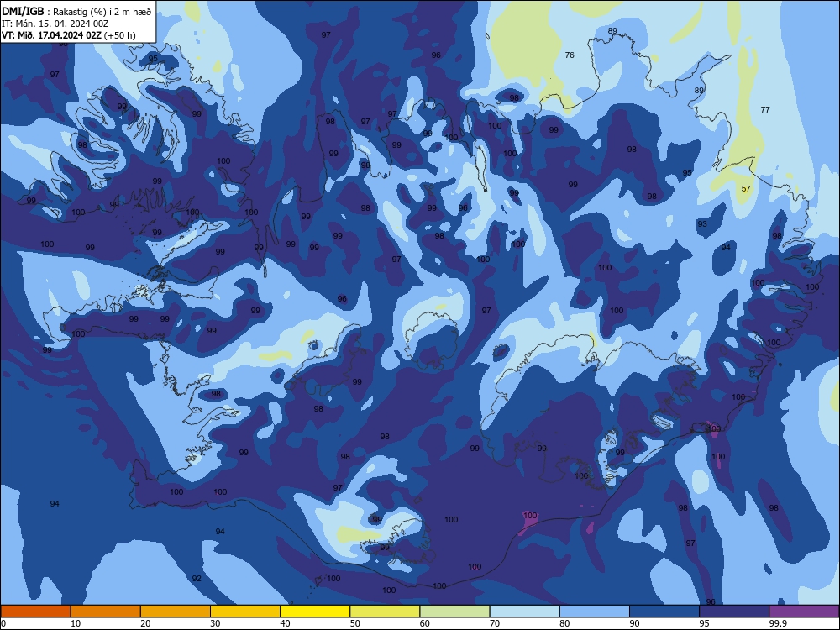Click the '90' legend scale label

click(x=635, y=623)
